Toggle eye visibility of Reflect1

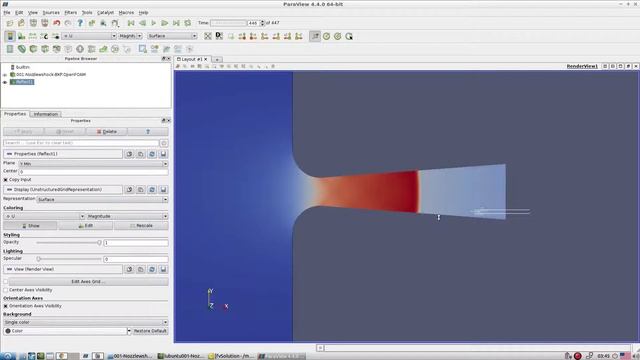click(5, 82)
